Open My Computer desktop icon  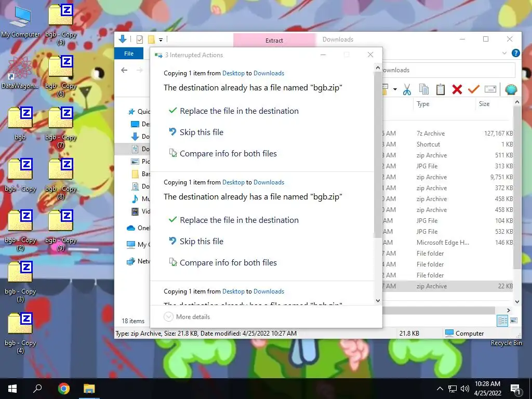coord(20,21)
